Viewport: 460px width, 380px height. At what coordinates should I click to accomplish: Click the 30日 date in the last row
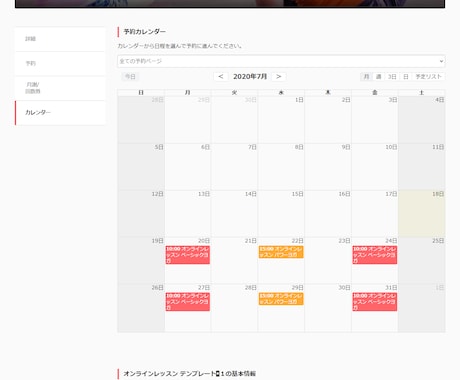(x=344, y=288)
